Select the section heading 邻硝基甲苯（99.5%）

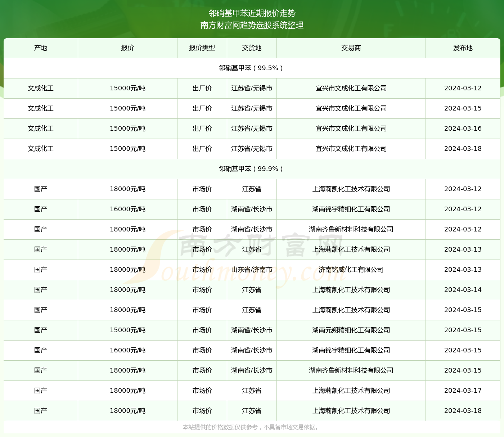tap(252, 68)
